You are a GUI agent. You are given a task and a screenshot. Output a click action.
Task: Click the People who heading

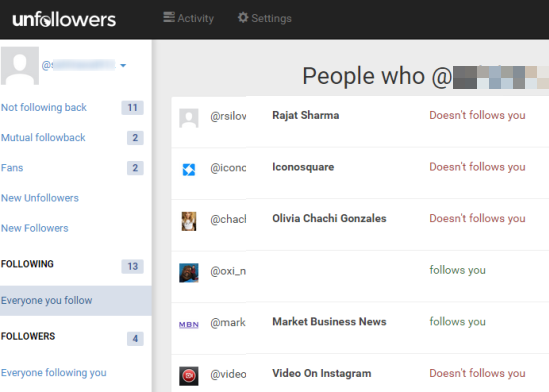pyautogui.click(x=363, y=76)
